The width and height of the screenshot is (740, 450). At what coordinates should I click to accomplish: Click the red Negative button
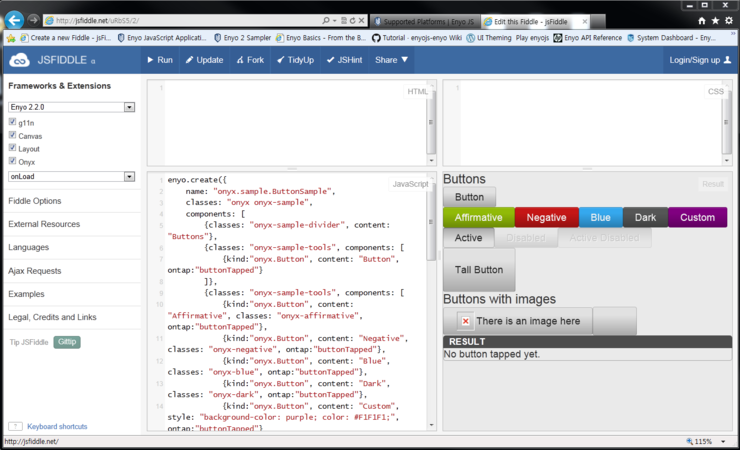tap(547, 217)
